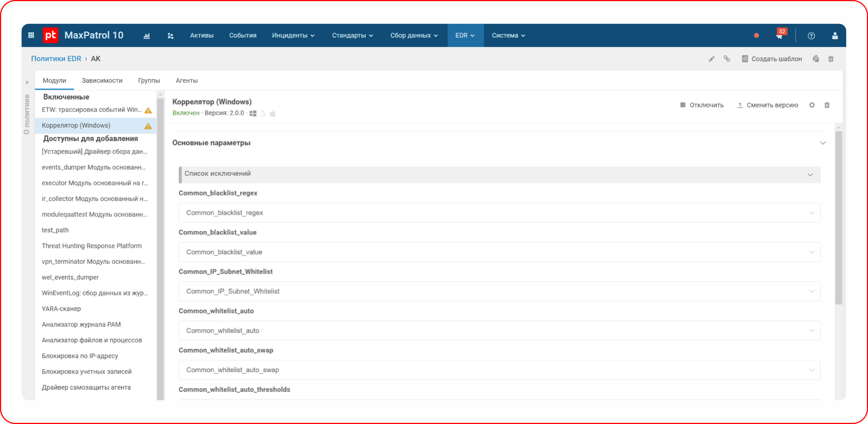Screen dimensions: 868x424
Task: Open the user profile icon
Action: tap(835, 36)
